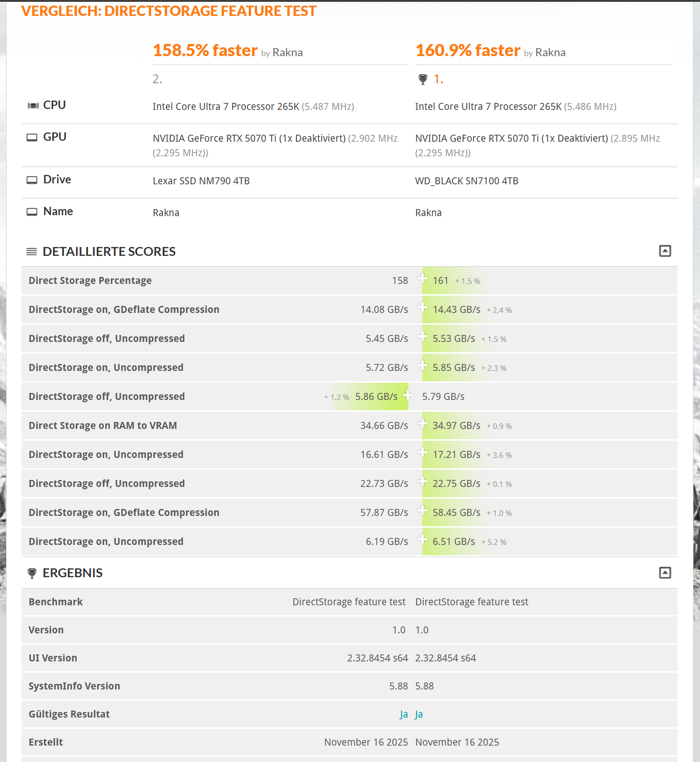
Task: Click the Detaillierte Scores list icon
Action: tap(32, 252)
